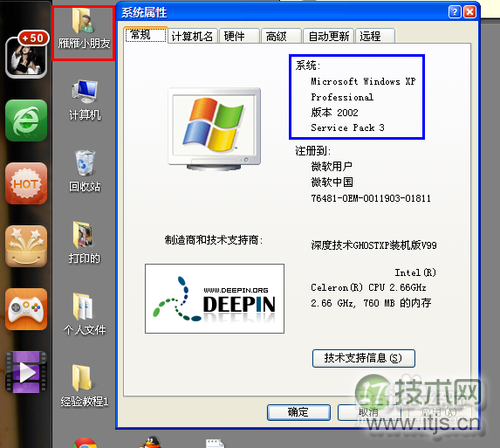This screenshot has height=448, width=500.
Task: Select the 常规 tab
Action: [146, 35]
